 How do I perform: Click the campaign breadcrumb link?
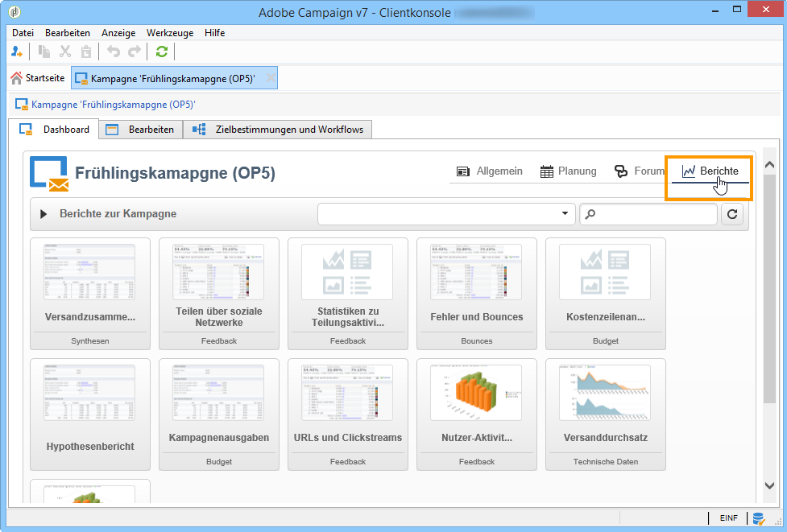pos(114,105)
